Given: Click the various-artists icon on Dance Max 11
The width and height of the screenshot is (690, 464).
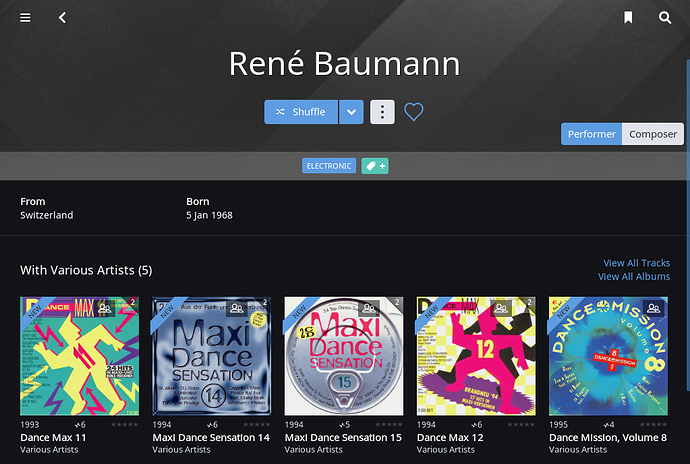Looking at the screenshot, I should click(x=104, y=308).
